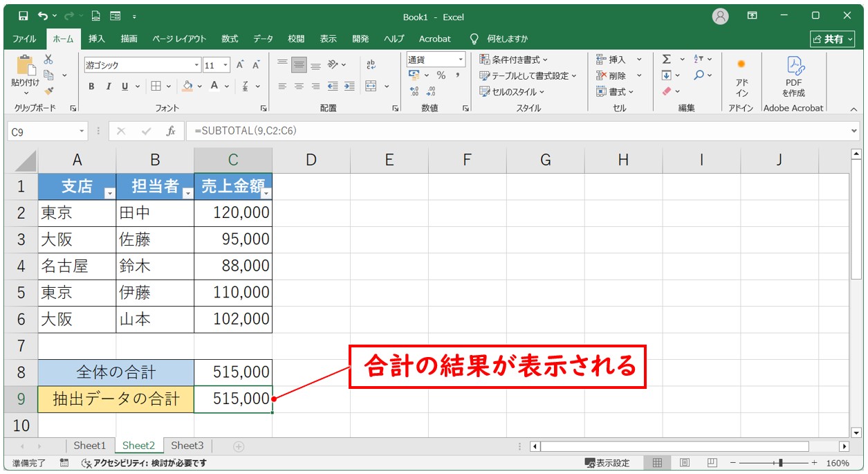
Task: Click the Name Box showing C9
Action: pyautogui.click(x=41, y=131)
